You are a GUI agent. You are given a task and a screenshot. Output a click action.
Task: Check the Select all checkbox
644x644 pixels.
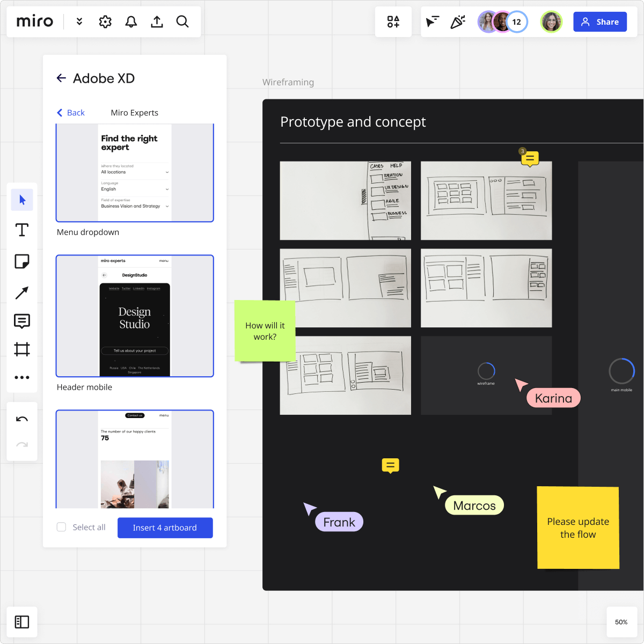[61, 527]
